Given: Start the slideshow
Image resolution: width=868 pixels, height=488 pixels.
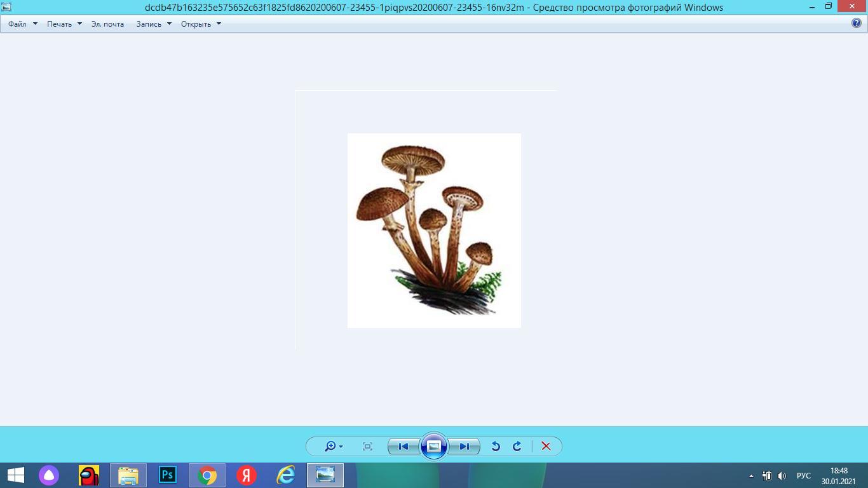Looking at the screenshot, I should coord(434,446).
